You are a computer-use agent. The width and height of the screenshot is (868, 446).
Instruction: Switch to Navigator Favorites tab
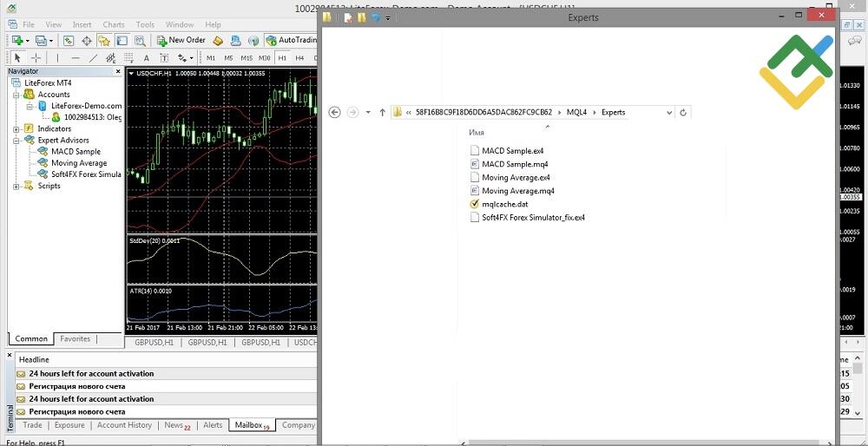tap(76, 339)
